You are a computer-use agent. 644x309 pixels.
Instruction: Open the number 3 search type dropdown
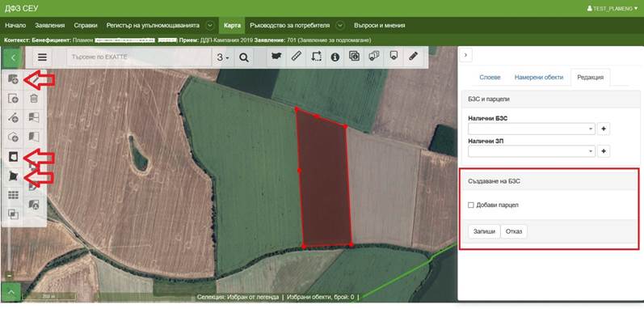pos(223,57)
